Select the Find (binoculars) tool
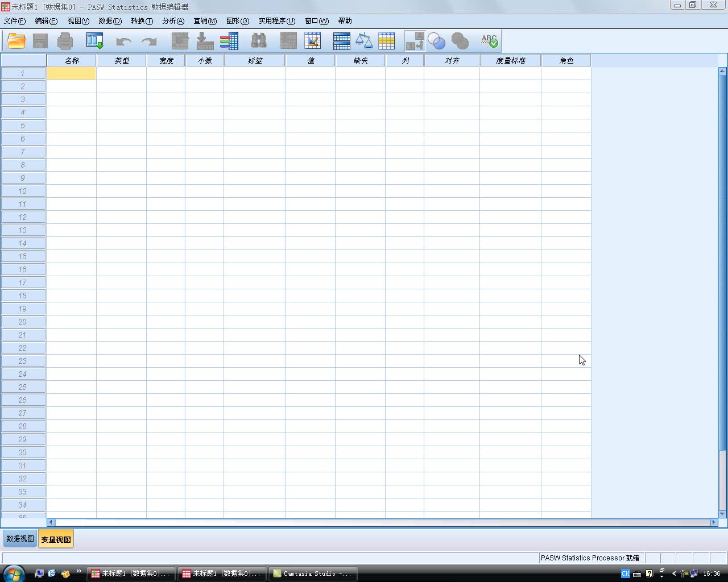 click(x=259, y=40)
